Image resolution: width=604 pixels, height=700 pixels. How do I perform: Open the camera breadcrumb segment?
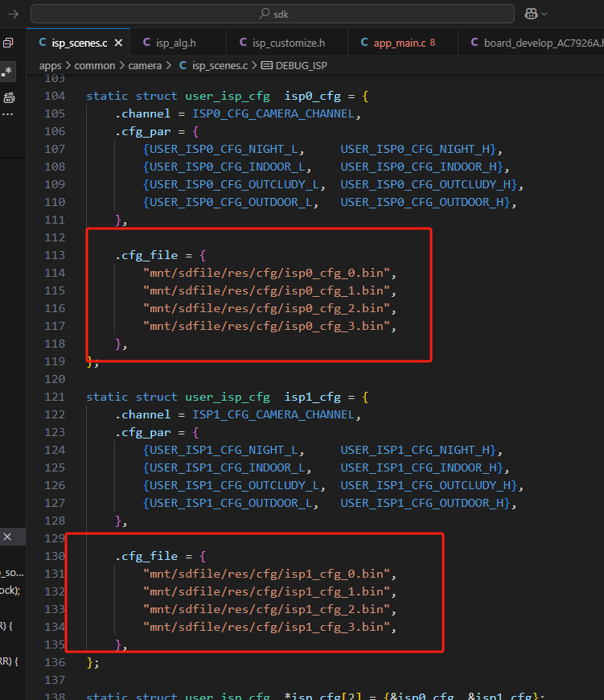coord(145,66)
